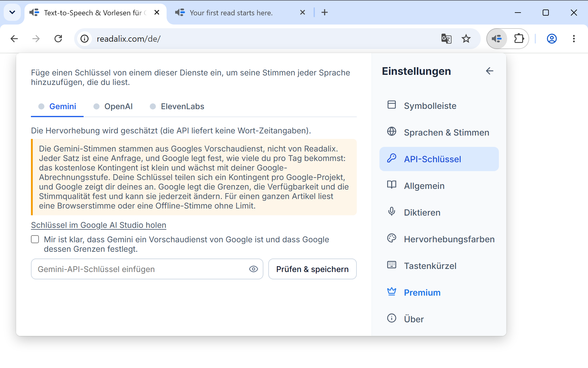The image size is (588, 368).
Task: Reload the page
Action: (x=58, y=39)
